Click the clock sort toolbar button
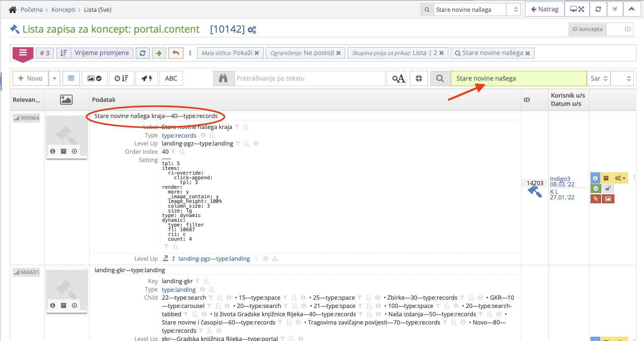 click(x=121, y=78)
